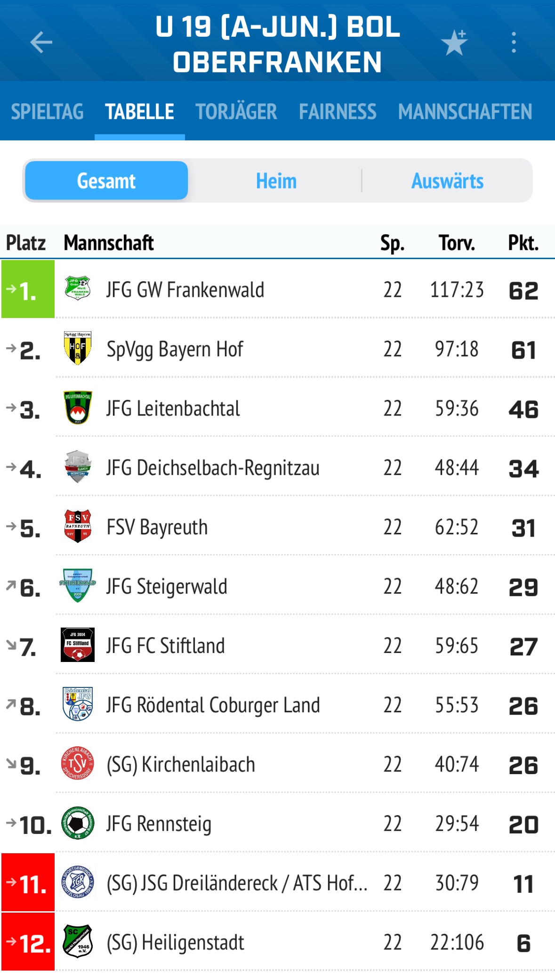The width and height of the screenshot is (555, 980).
Task: Open the three-dot overflow menu
Action: tap(514, 42)
